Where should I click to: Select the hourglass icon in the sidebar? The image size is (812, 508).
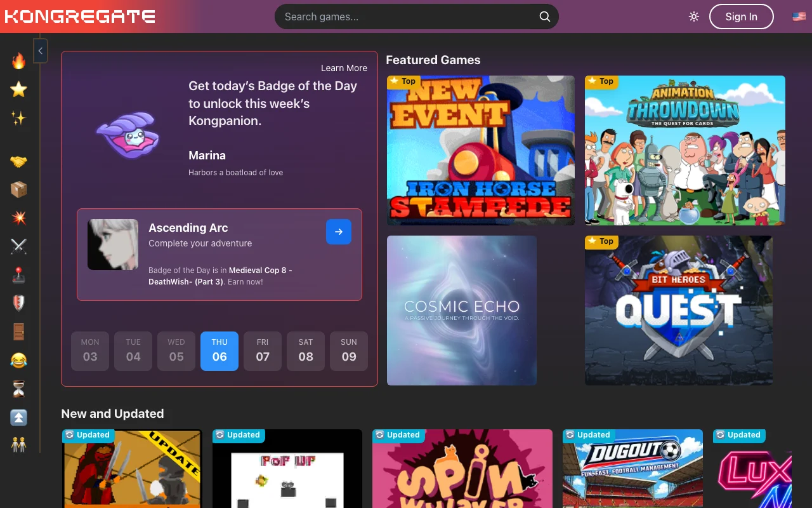tap(19, 389)
